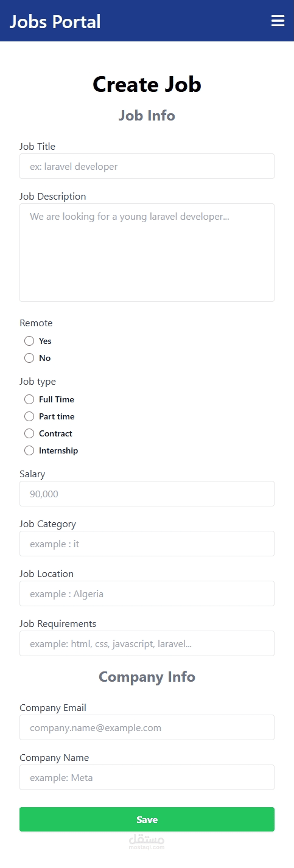Select Yes for Remote
Screen dimensions: 294x868
[29, 341]
